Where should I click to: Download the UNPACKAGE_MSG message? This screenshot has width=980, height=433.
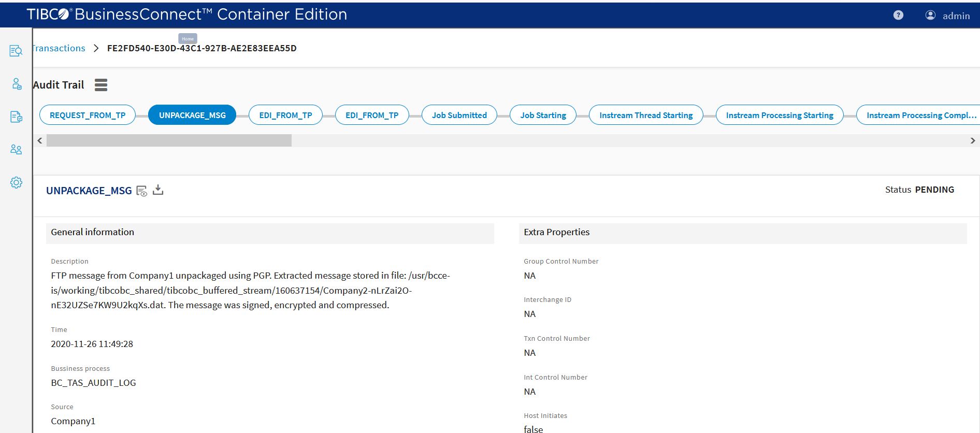click(x=158, y=190)
